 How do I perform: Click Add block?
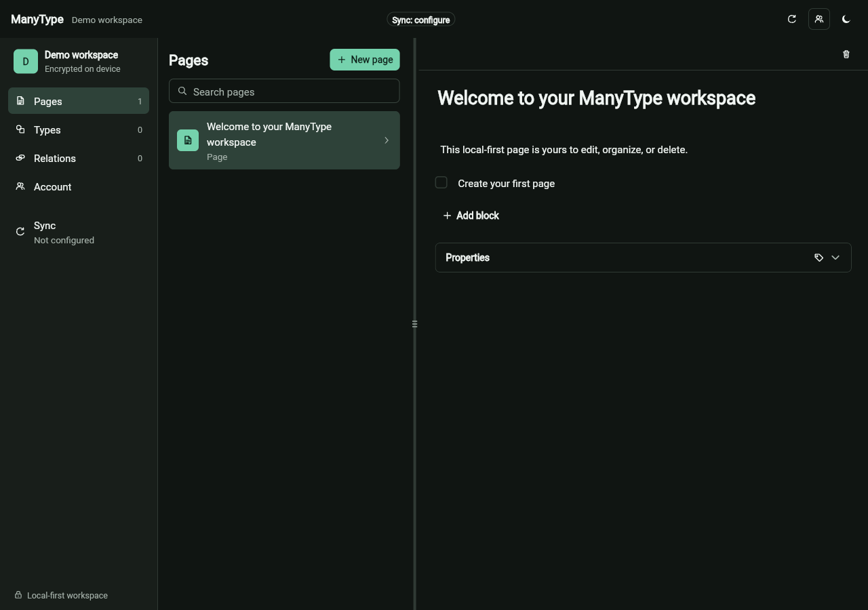pos(471,216)
